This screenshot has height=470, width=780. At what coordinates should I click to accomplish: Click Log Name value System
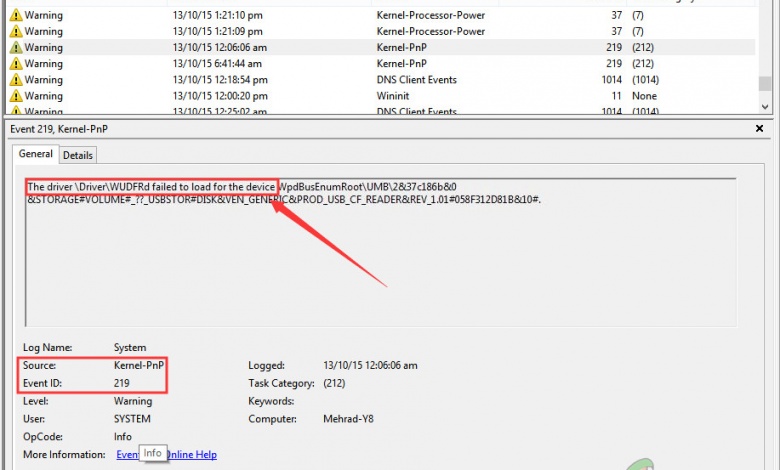[x=130, y=347]
